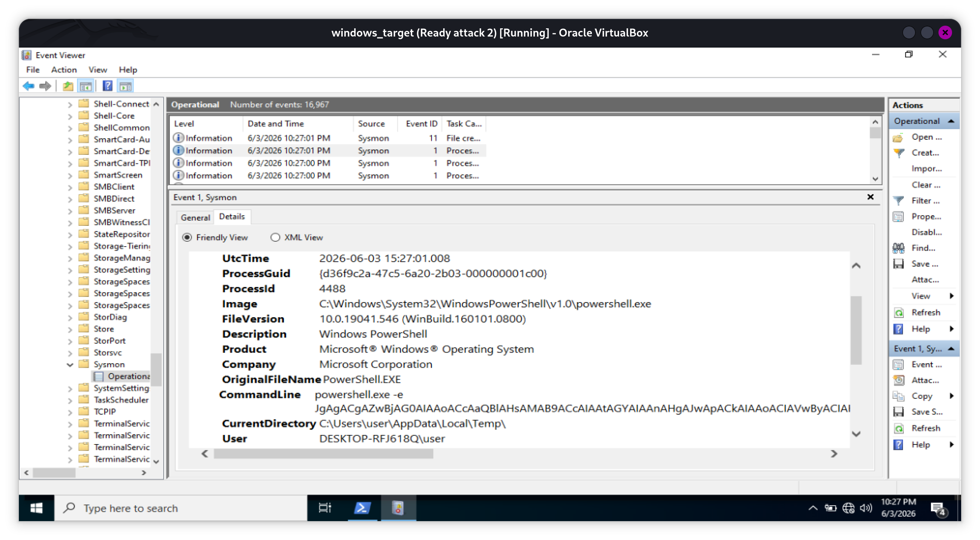This screenshot has height=540, width=980.
Task: Open the PowerShell taskbar icon
Action: [x=362, y=508]
